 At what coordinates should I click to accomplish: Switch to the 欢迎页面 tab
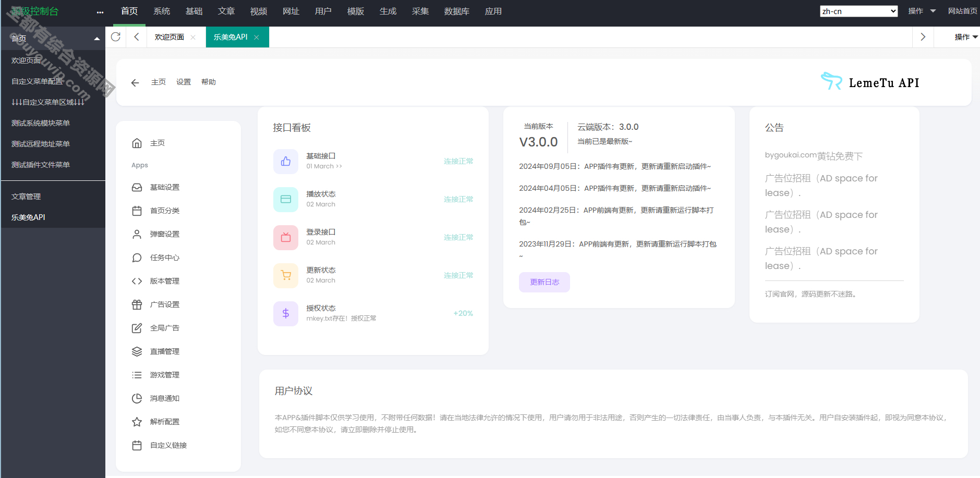click(x=170, y=37)
